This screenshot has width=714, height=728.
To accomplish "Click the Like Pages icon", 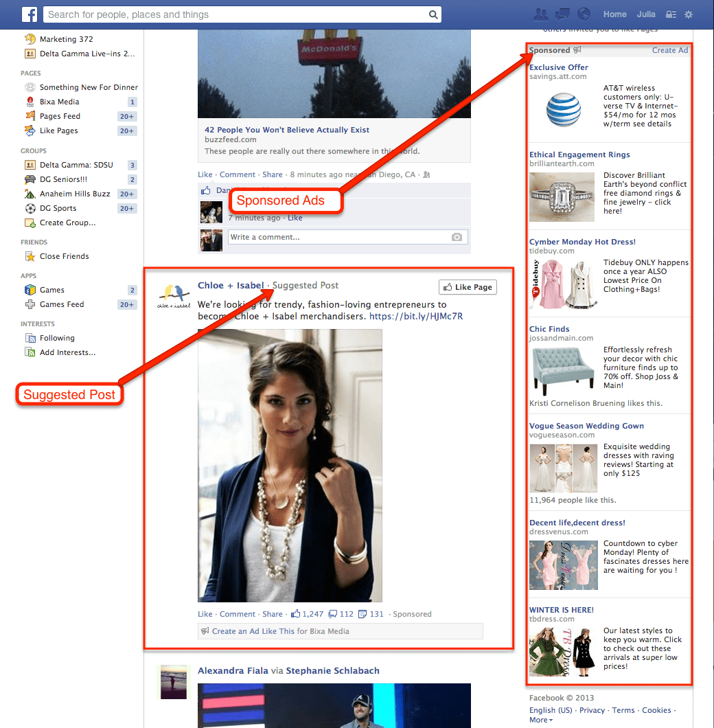I will (30, 130).
